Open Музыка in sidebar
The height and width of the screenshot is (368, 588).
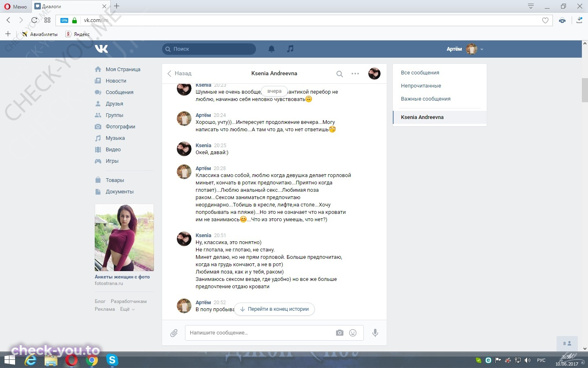[115, 138]
